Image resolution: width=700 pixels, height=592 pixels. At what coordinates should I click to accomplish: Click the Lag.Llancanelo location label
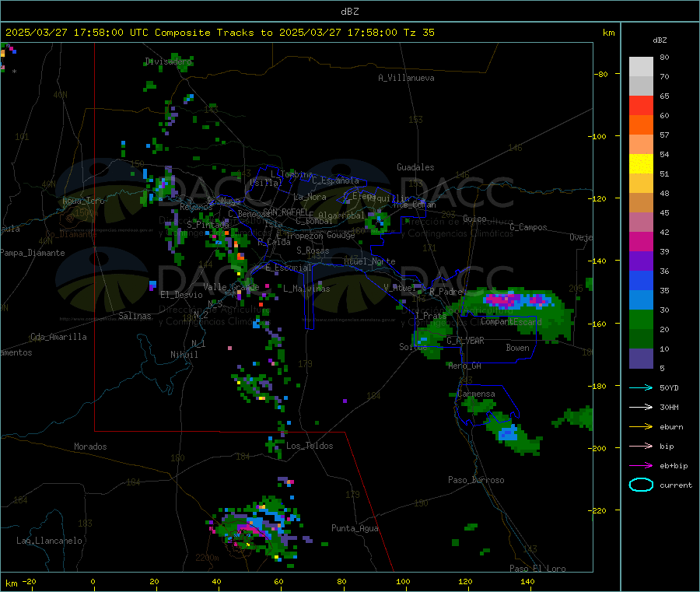pos(50,541)
